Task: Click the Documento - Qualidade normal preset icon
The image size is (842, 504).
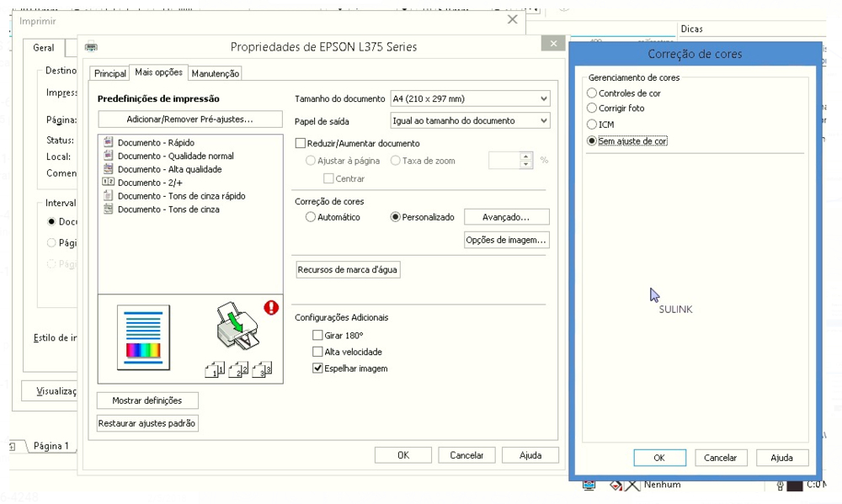Action: [108, 156]
